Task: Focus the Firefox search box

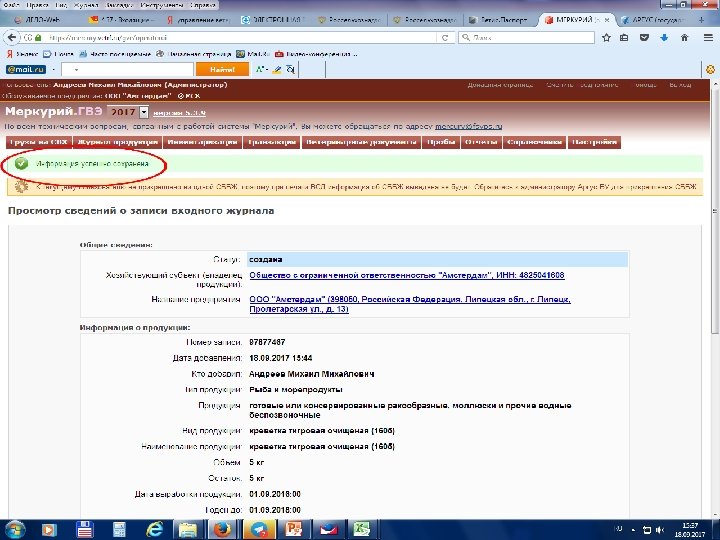Action: point(526,38)
